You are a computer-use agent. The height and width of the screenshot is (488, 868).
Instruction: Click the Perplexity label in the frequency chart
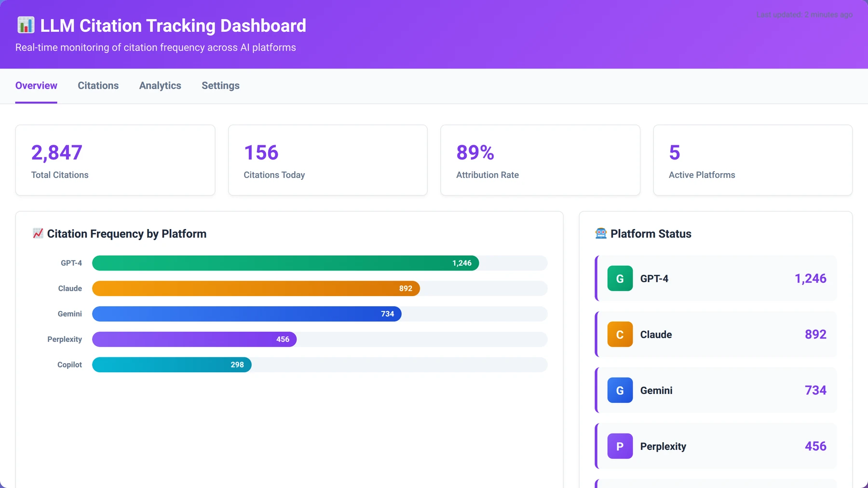point(65,339)
